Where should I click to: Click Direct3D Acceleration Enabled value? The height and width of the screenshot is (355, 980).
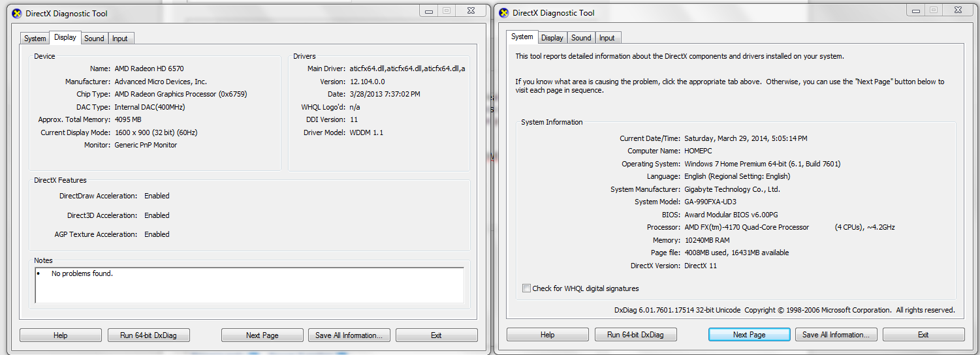tap(157, 215)
